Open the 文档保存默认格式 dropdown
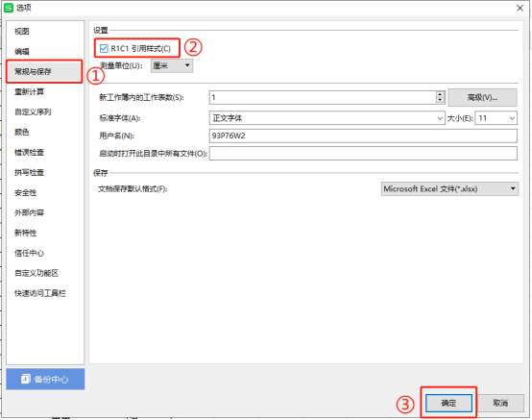Viewport: 532px width, 420px height. click(x=449, y=188)
